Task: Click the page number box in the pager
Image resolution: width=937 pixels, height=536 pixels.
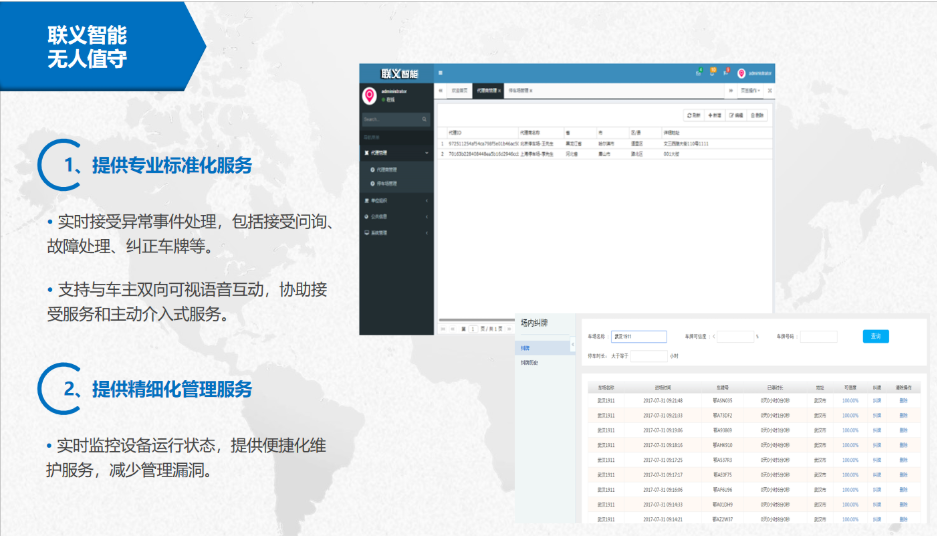Action: pyautogui.click(x=473, y=329)
